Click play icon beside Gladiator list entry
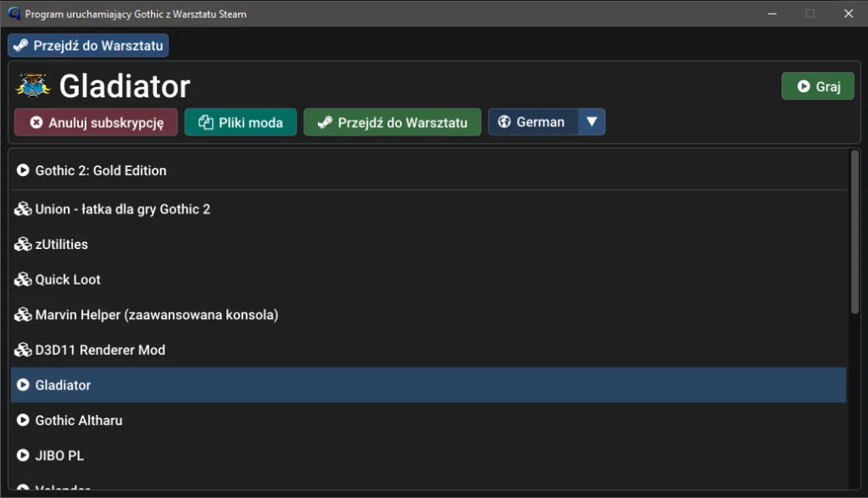 [23, 385]
